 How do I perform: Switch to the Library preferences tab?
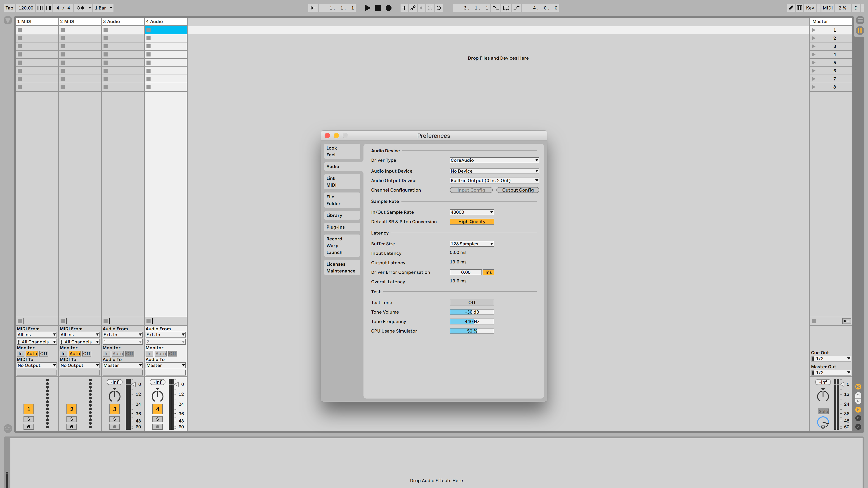[x=342, y=215]
